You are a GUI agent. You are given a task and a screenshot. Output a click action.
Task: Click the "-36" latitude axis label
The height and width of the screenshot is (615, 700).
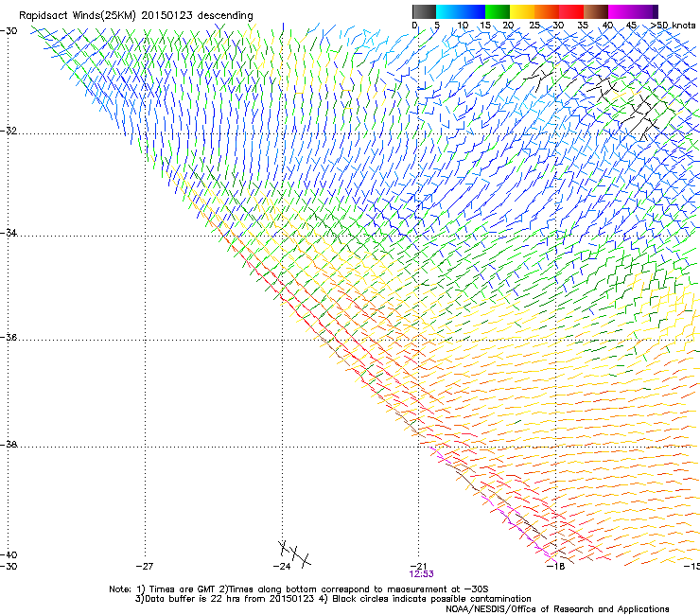9,337
